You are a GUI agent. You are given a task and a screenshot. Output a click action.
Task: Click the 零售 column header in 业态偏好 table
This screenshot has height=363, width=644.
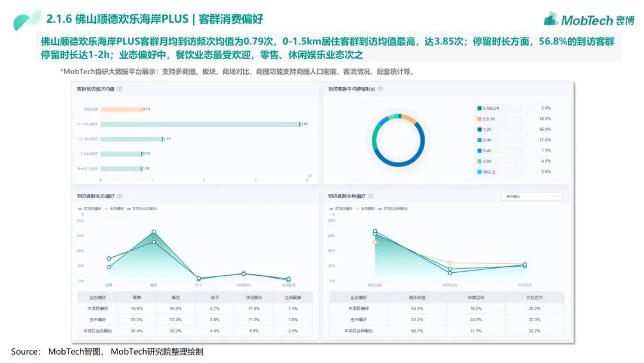(137, 297)
